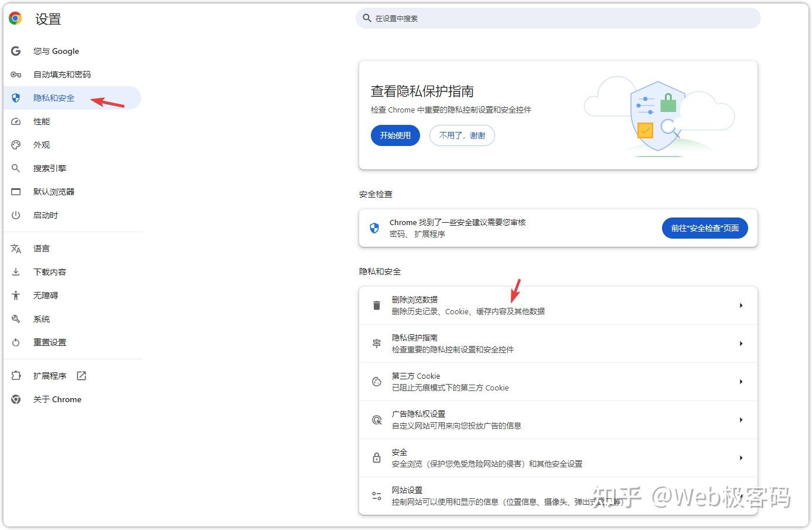Click the trash can icon for 删除浏览数据
Image resolution: width=812 pixels, height=530 pixels.
(x=377, y=305)
